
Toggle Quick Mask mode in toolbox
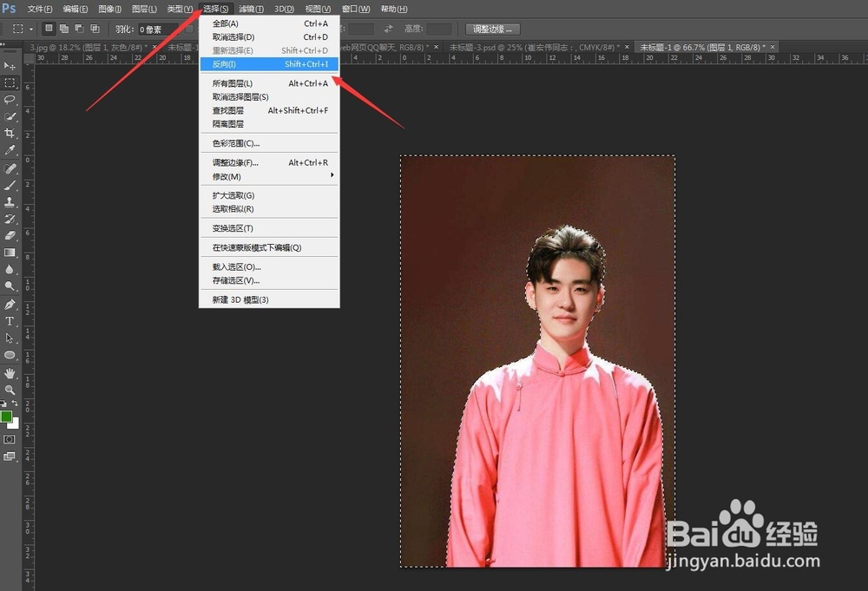[10, 439]
